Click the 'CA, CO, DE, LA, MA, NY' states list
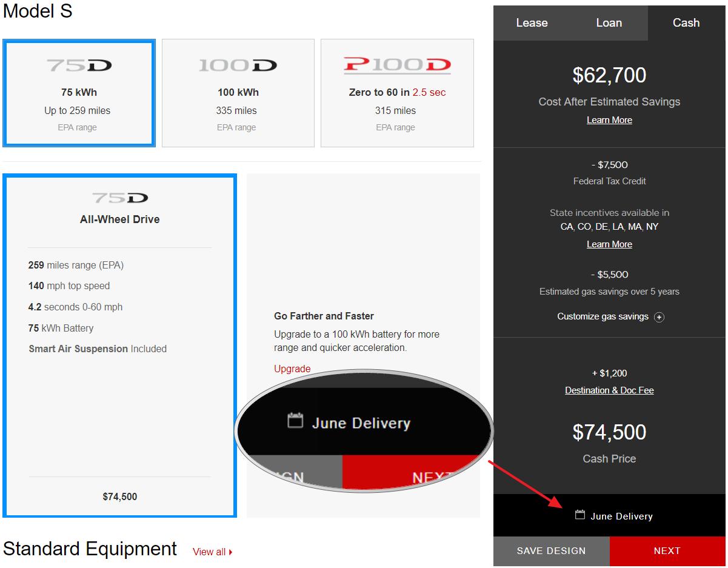Image resolution: width=728 pixels, height=568 pixels. [x=609, y=227]
